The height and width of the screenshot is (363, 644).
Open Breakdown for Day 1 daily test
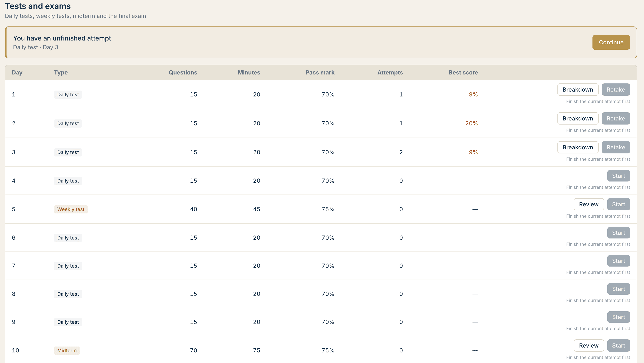[x=578, y=90]
